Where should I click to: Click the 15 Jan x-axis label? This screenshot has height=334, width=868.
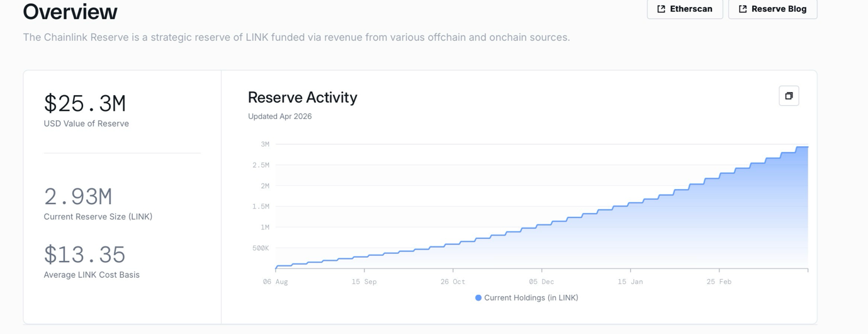(630, 282)
